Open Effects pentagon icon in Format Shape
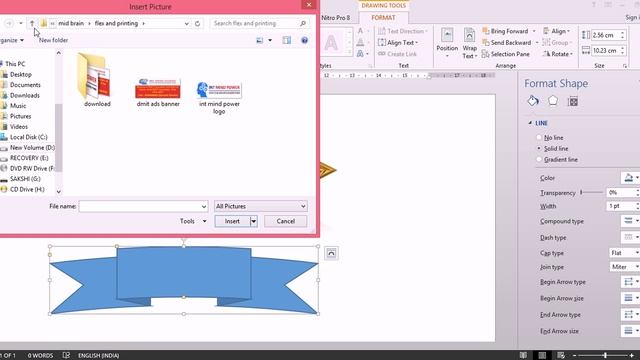The image size is (640, 360). (x=553, y=100)
